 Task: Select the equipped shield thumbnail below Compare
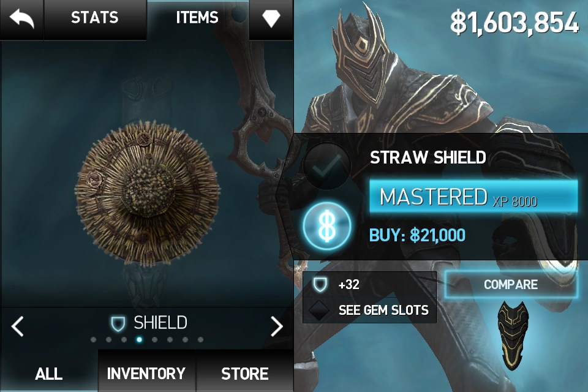coord(513,335)
